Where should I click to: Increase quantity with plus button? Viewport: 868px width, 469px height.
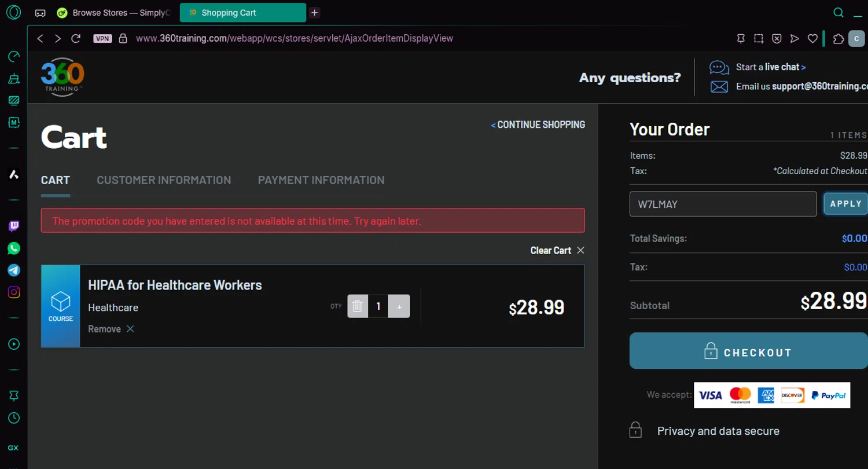coord(399,306)
